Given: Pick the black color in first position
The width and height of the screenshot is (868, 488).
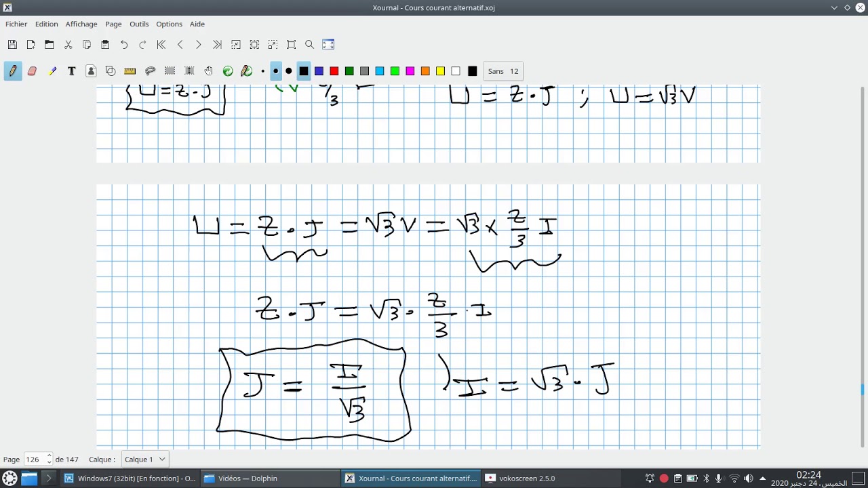Looking at the screenshot, I should [304, 71].
